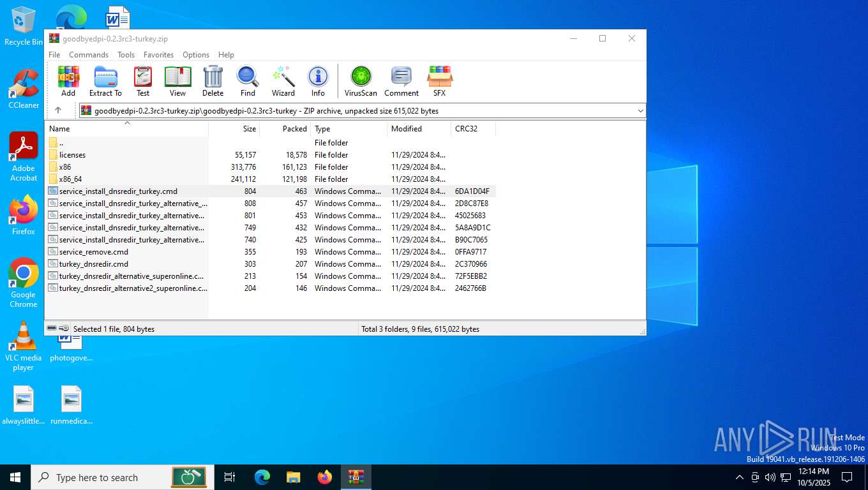The width and height of the screenshot is (868, 490).
Task: Select the x86_64 folder
Action: (70, 179)
